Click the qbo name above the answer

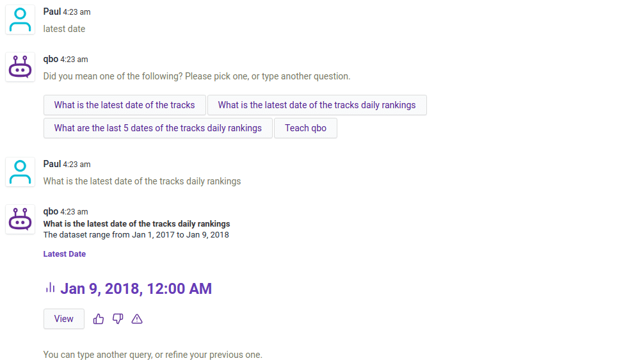click(51, 211)
